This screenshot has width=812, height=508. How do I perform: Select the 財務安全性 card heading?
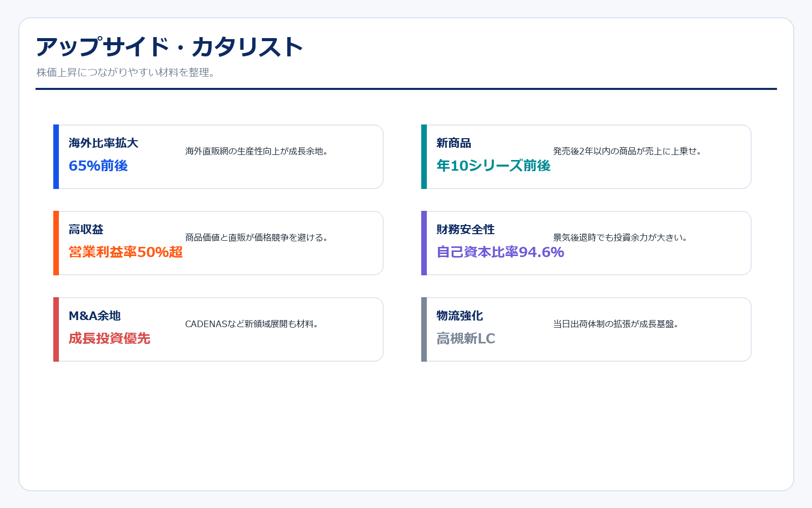click(465, 230)
